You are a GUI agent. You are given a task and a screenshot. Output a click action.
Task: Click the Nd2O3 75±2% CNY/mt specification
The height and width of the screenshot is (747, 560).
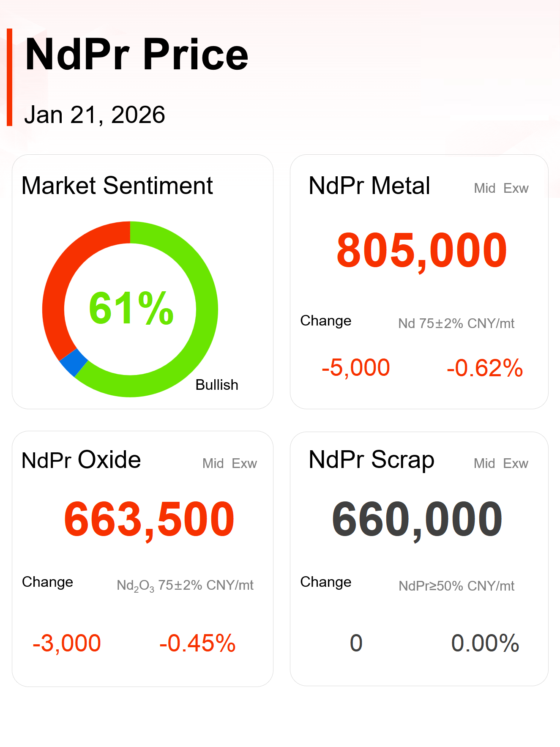pyautogui.click(x=185, y=586)
